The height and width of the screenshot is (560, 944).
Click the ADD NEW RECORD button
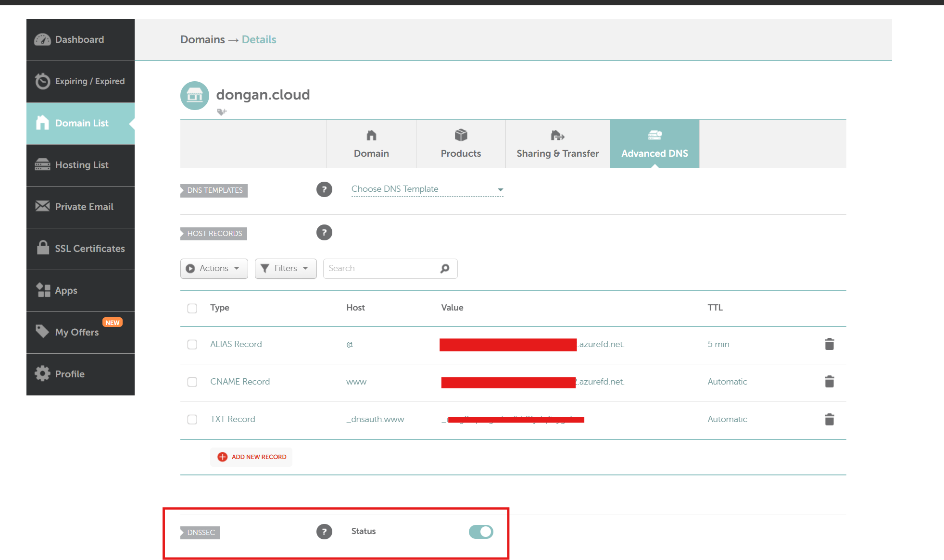pos(251,457)
